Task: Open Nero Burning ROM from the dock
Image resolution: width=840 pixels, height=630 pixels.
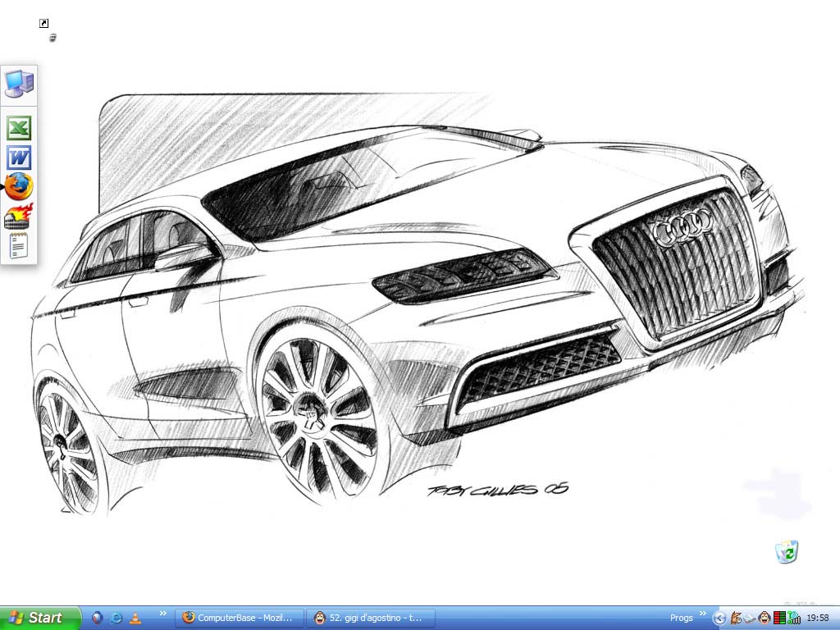Action: 20,217
